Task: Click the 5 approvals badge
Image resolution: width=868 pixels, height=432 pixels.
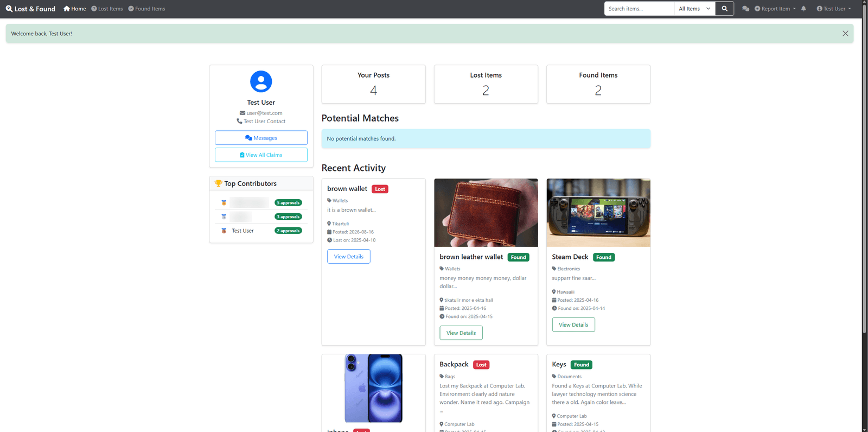Action: [288, 202]
